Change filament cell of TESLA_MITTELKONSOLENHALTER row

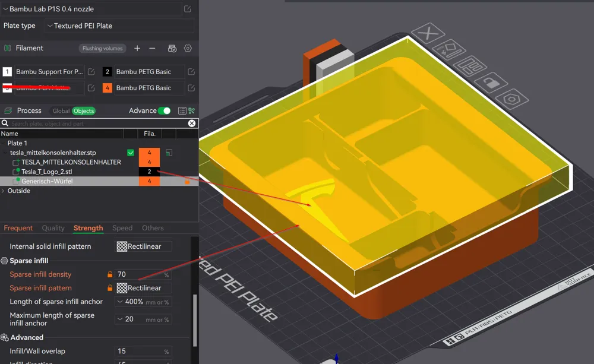149,162
